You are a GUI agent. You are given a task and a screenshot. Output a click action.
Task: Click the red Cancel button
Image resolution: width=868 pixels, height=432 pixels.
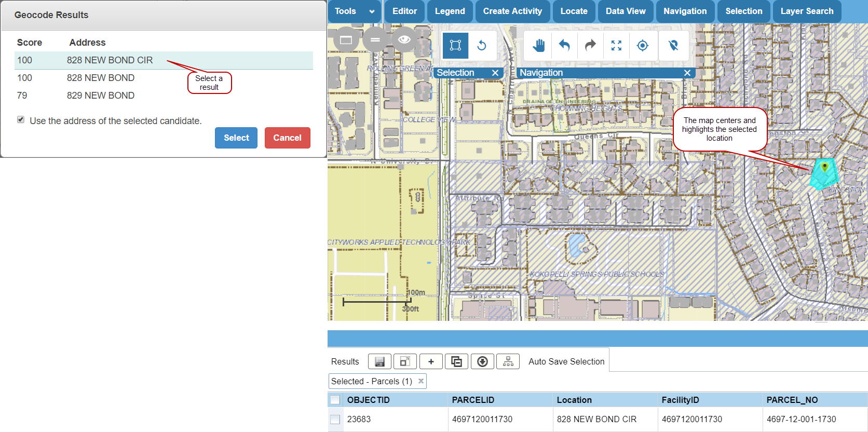point(287,138)
